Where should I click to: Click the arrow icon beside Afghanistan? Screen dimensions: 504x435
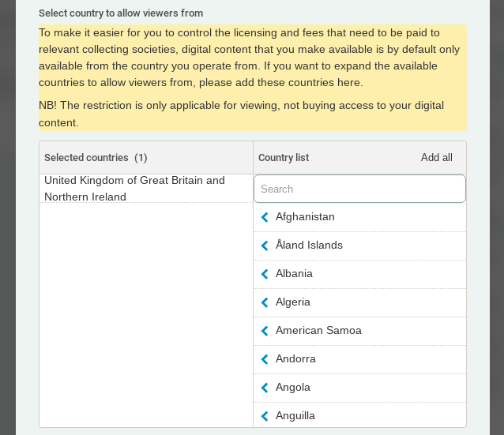pyautogui.click(x=265, y=217)
